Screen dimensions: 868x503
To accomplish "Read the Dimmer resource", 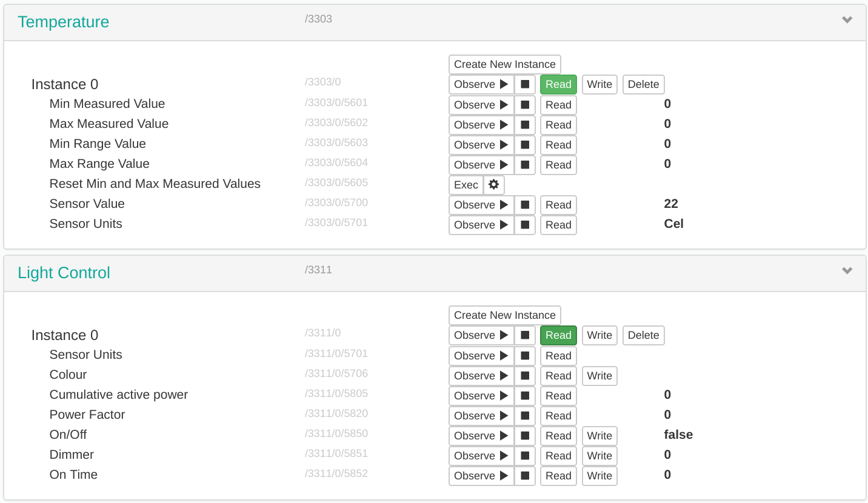I will point(558,456).
